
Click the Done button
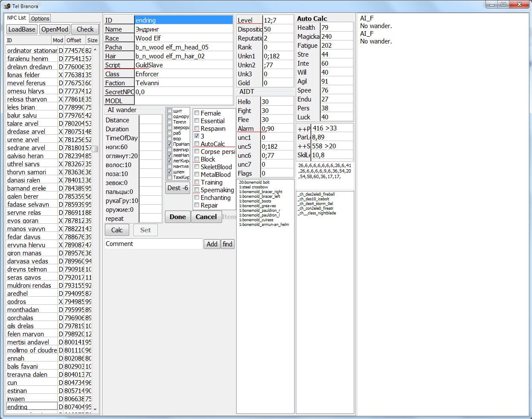178,217
